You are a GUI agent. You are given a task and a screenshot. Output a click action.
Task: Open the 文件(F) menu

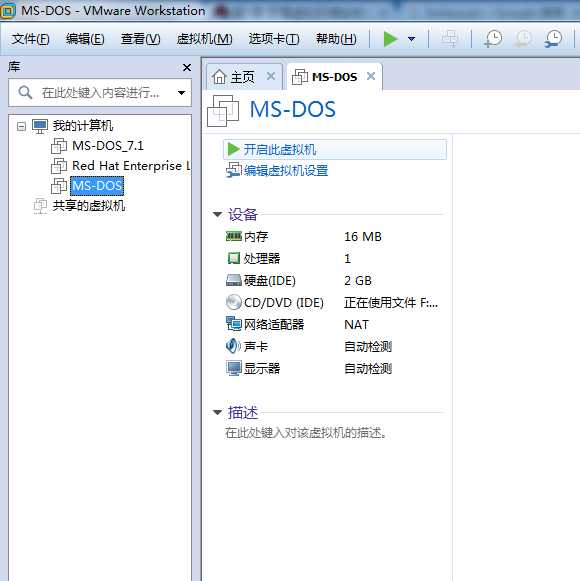[x=30, y=39]
